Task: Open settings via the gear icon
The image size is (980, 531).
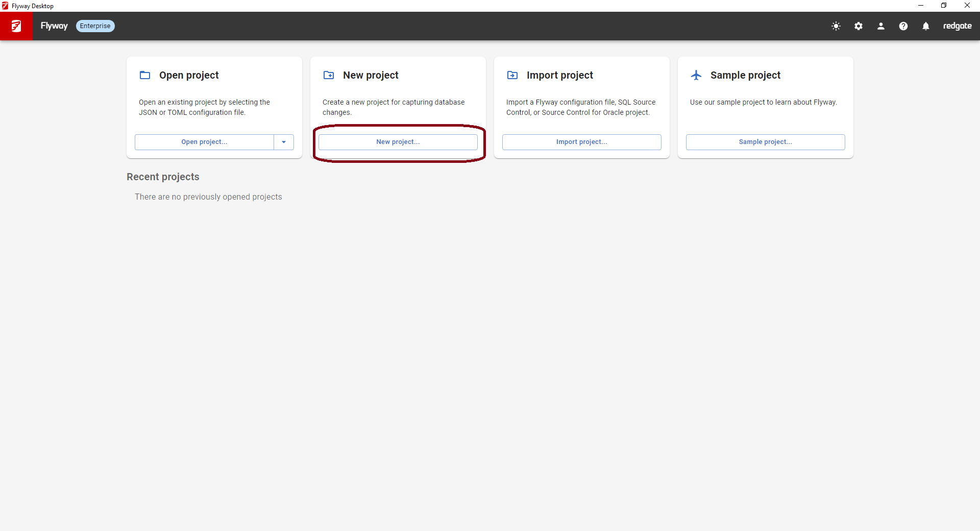Action: (x=859, y=26)
